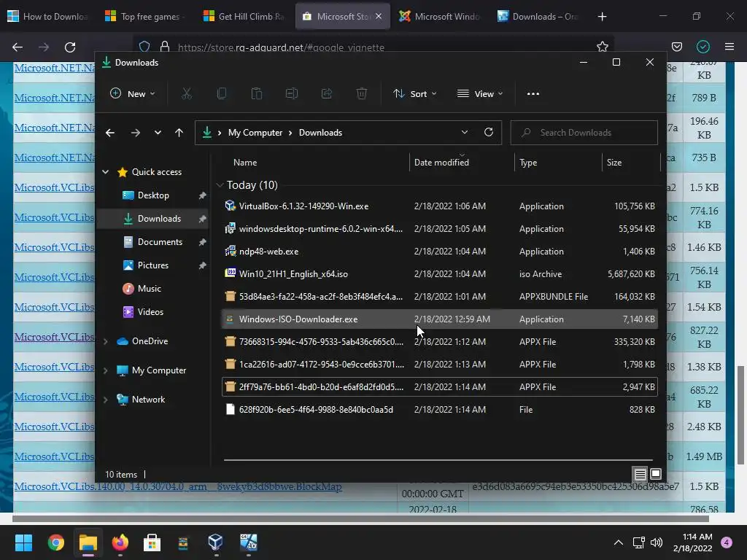Select Pictures in navigation pane

point(153,265)
